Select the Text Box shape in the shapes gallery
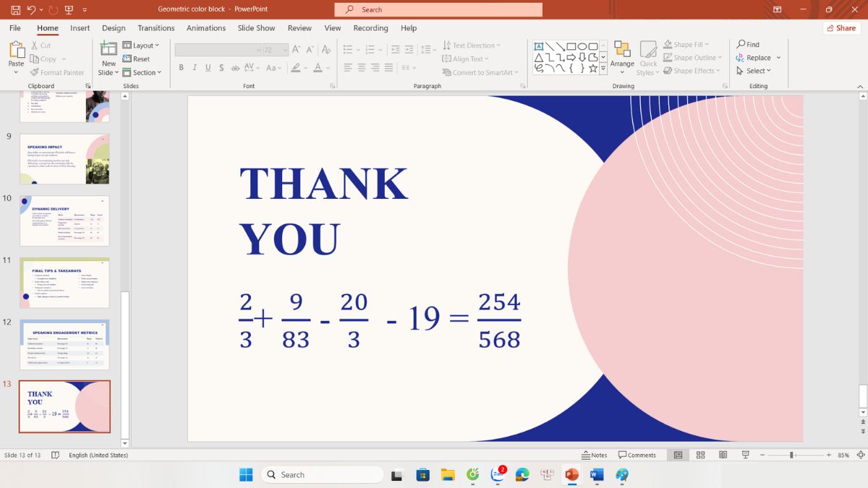 click(x=539, y=46)
